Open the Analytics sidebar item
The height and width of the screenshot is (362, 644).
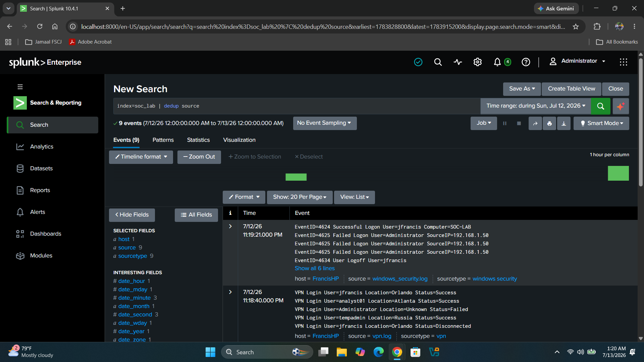pos(52,146)
